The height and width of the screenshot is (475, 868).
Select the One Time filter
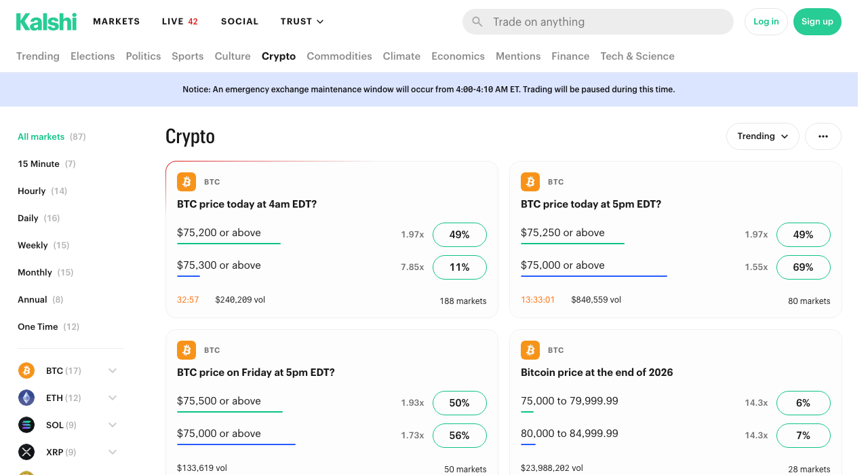[49, 326]
